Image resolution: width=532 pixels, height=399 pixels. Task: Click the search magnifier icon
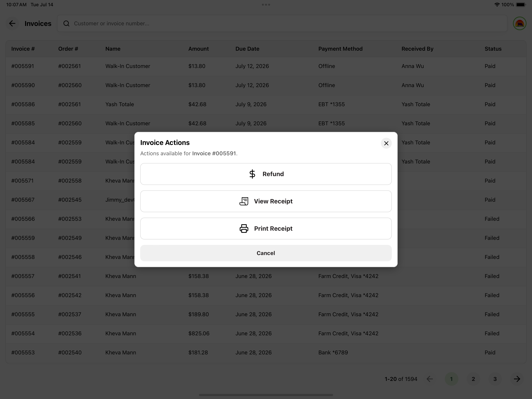tap(66, 23)
